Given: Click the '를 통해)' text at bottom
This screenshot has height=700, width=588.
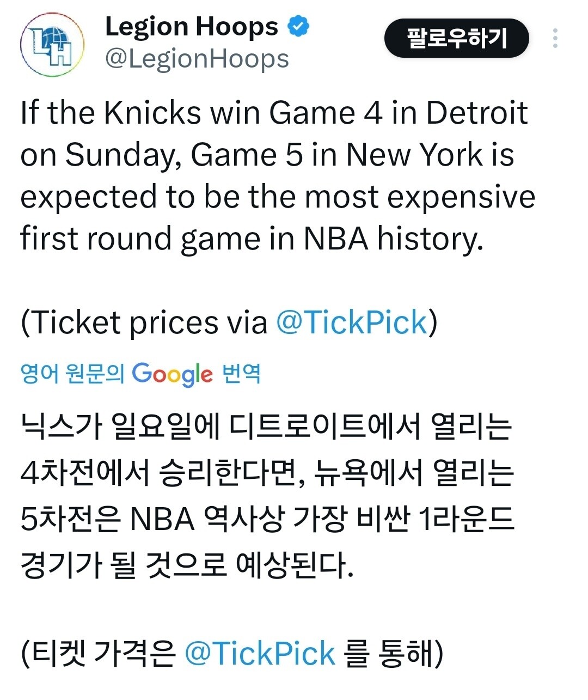Looking at the screenshot, I should pos(394,653).
